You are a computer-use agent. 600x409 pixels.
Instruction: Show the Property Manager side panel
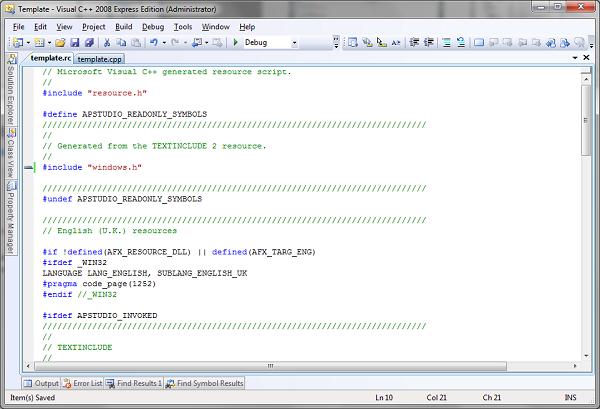point(11,218)
